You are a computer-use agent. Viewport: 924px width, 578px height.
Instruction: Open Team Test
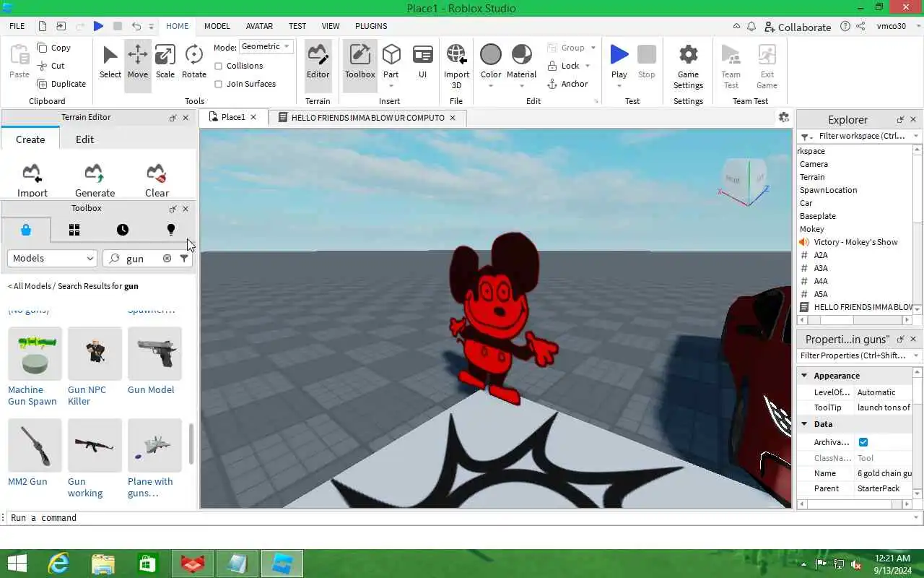click(x=731, y=66)
